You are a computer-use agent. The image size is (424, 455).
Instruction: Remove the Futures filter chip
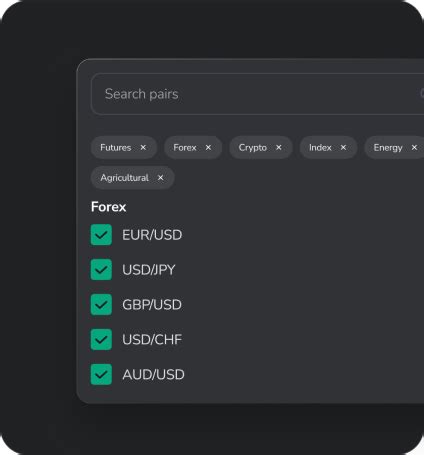(143, 147)
